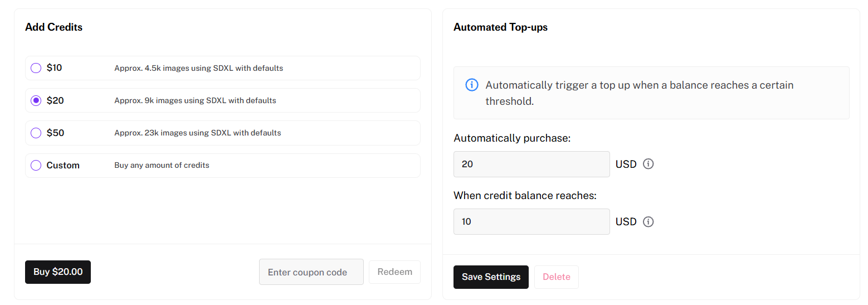The image size is (868, 305).
Task: Click the info icon beside Automatically purchase USD
Action: click(648, 164)
